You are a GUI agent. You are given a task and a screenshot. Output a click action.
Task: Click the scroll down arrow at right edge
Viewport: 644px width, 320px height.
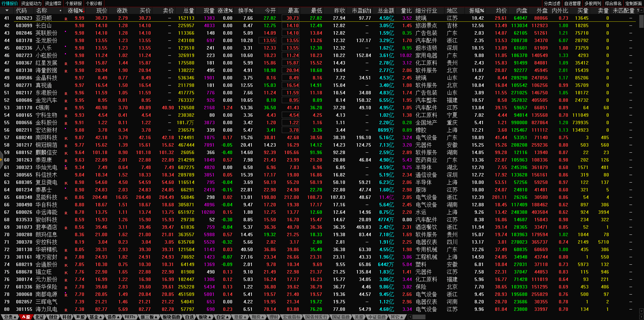pos(641,311)
